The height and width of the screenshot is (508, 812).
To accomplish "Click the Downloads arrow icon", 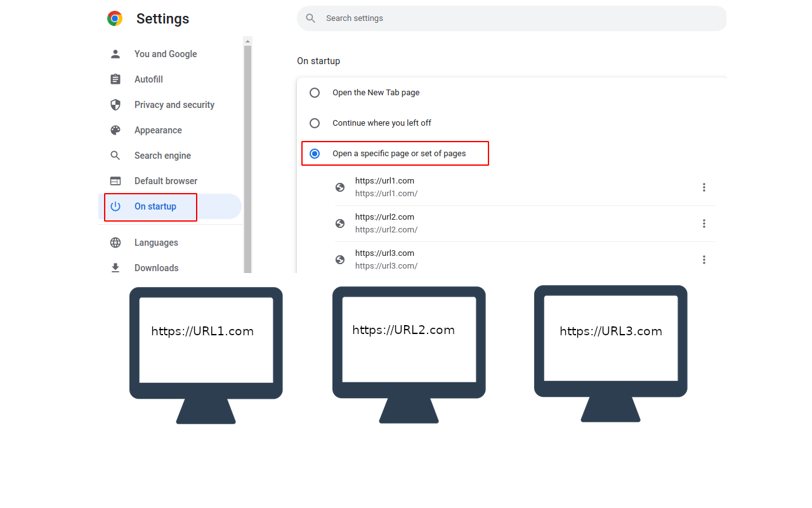I will pyautogui.click(x=115, y=268).
